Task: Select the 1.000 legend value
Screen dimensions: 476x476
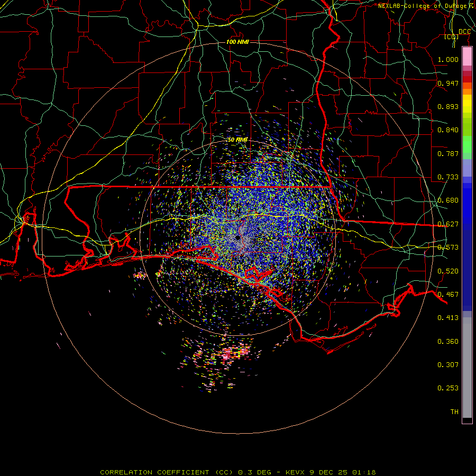Action: point(448,59)
